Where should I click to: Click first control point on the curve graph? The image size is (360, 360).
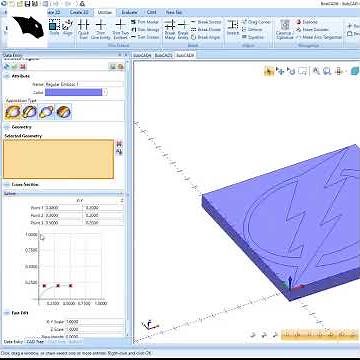(44, 286)
